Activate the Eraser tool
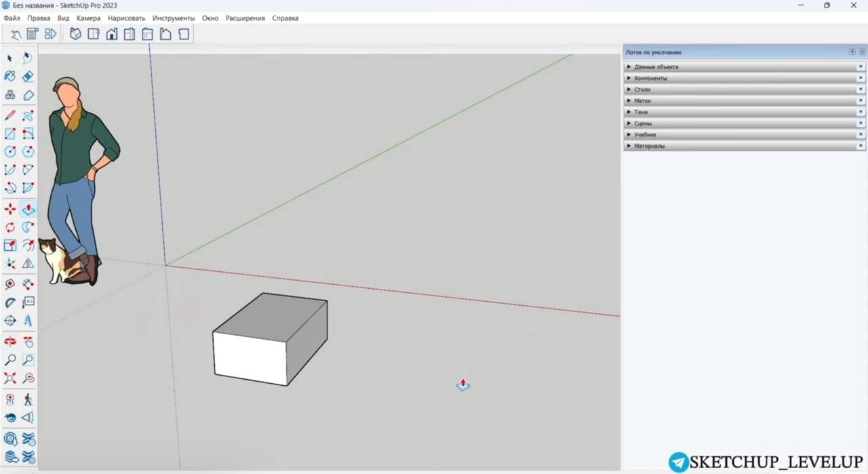 point(28,77)
